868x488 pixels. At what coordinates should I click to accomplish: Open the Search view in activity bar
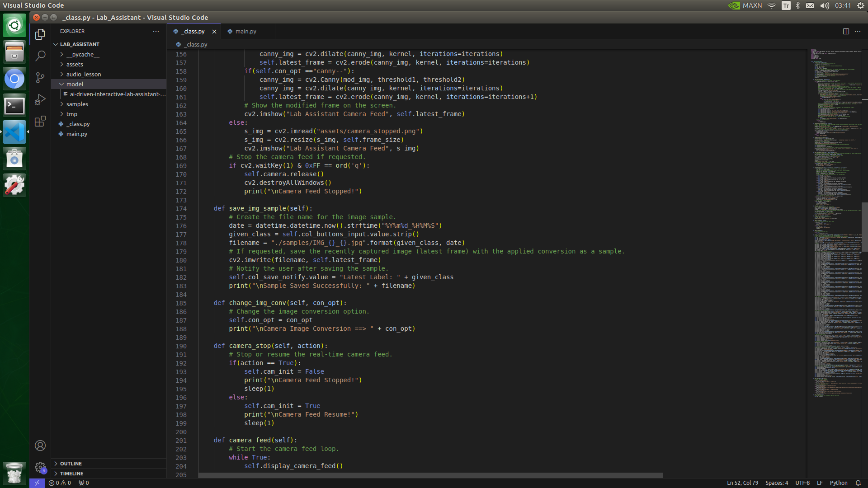(40, 56)
